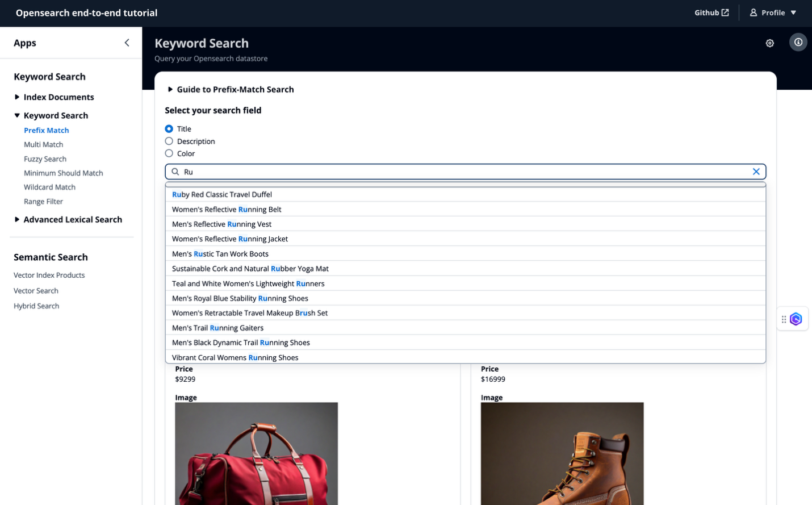
Task: Expand the Advanced Lexical Search section
Action: [x=68, y=219]
